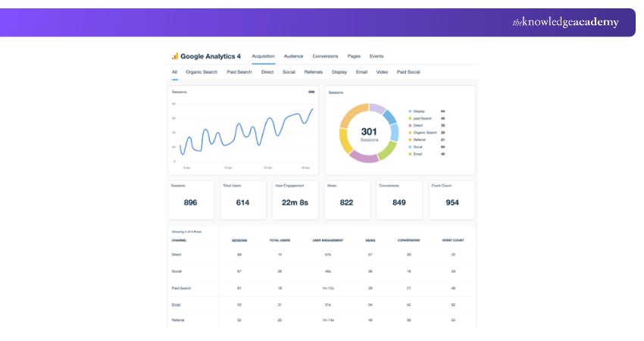Switch to the Audience tab

[x=294, y=56]
